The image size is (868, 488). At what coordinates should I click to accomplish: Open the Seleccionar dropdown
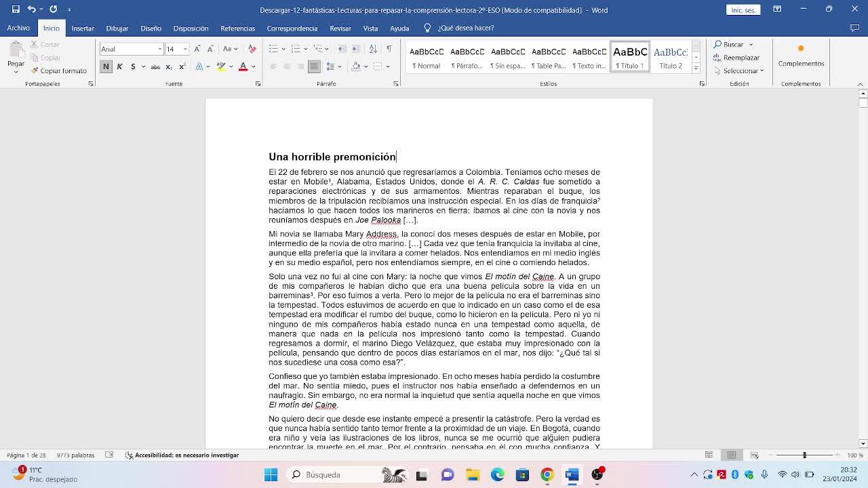point(738,70)
